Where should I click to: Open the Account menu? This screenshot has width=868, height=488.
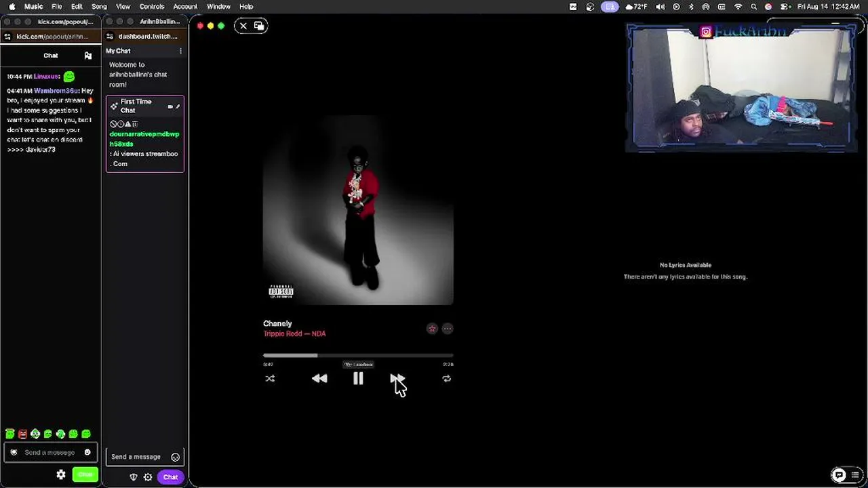(185, 7)
